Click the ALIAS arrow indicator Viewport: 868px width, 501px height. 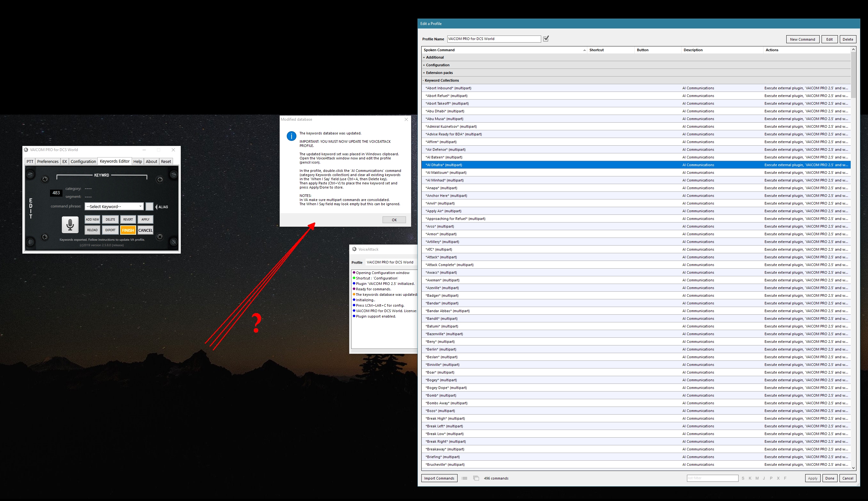click(x=156, y=207)
